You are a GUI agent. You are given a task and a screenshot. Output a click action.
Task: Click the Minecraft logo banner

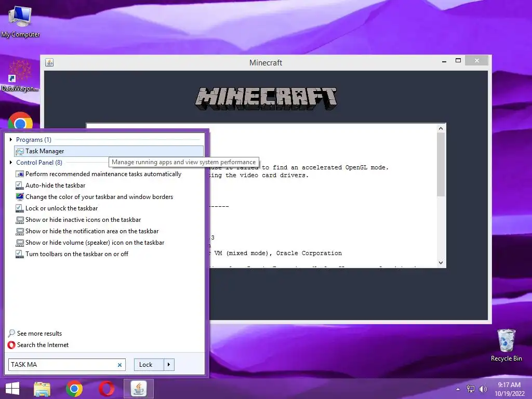pyautogui.click(x=266, y=98)
